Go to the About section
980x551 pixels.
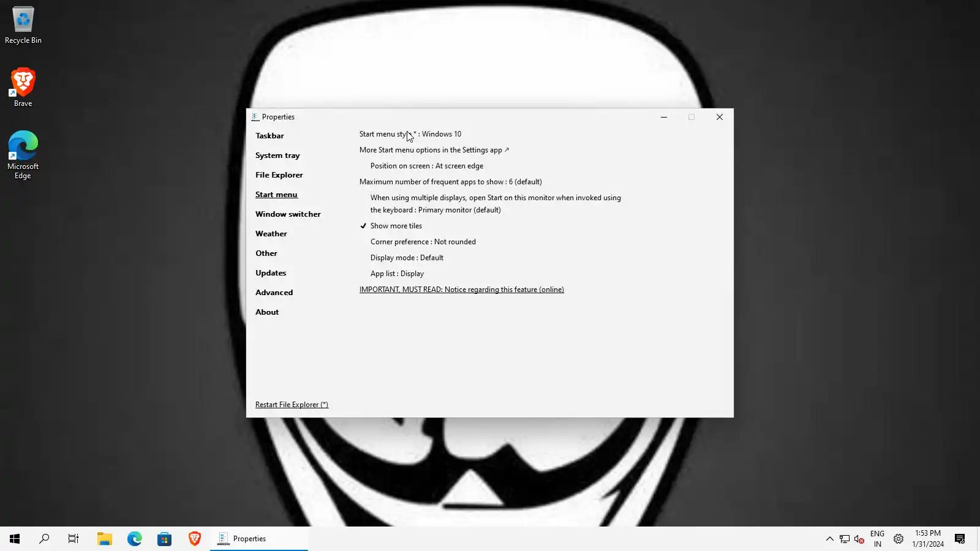(x=267, y=312)
